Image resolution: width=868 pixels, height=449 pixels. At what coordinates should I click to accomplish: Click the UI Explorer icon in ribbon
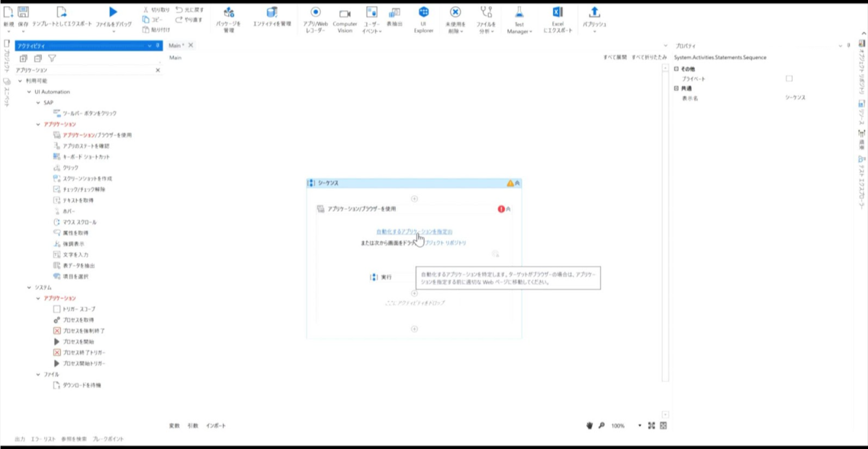(423, 12)
